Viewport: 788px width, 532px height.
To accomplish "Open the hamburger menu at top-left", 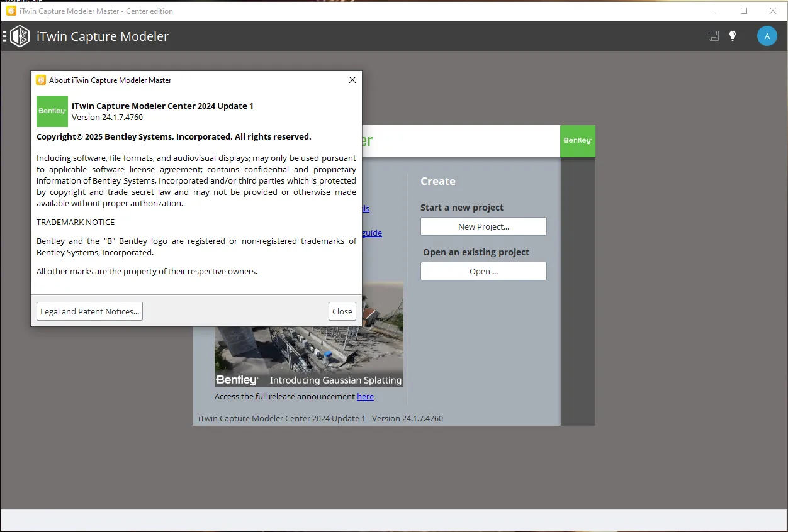I will point(4,36).
